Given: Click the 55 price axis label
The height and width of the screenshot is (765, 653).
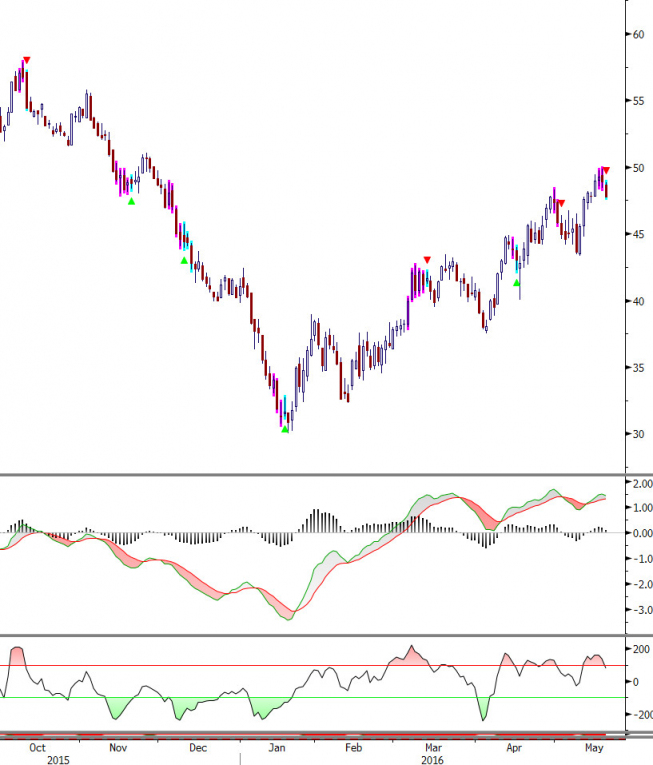Looking at the screenshot, I should (x=638, y=101).
